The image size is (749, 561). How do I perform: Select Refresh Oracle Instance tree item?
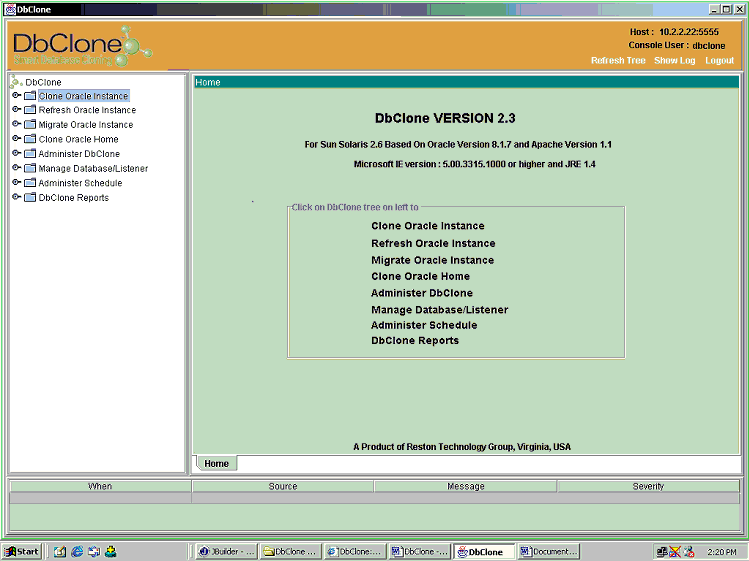coord(87,110)
